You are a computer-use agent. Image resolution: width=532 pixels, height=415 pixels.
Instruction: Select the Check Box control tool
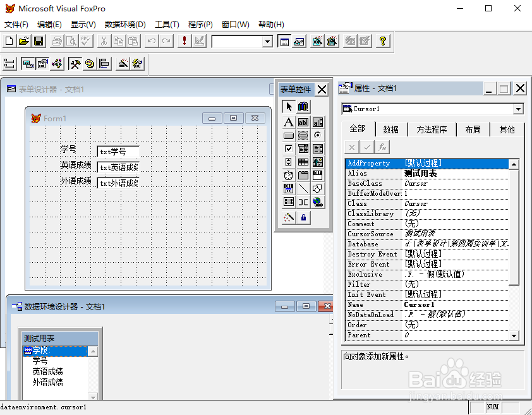[x=288, y=148]
